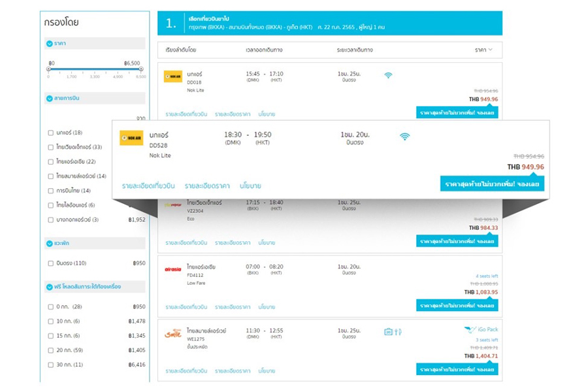The width and height of the screenshot is (588, 392).
Task: Collapse the ราคา filter section
Action: click(50, 44)
